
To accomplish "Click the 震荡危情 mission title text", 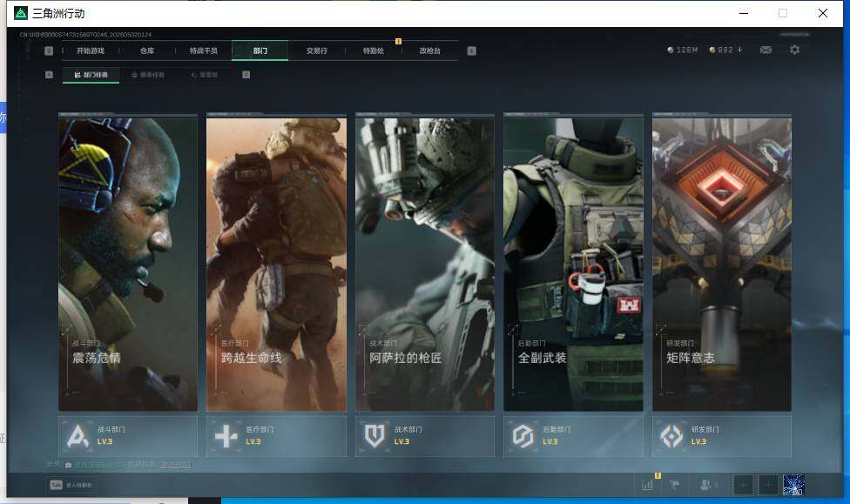I will [x=97, y=358].
